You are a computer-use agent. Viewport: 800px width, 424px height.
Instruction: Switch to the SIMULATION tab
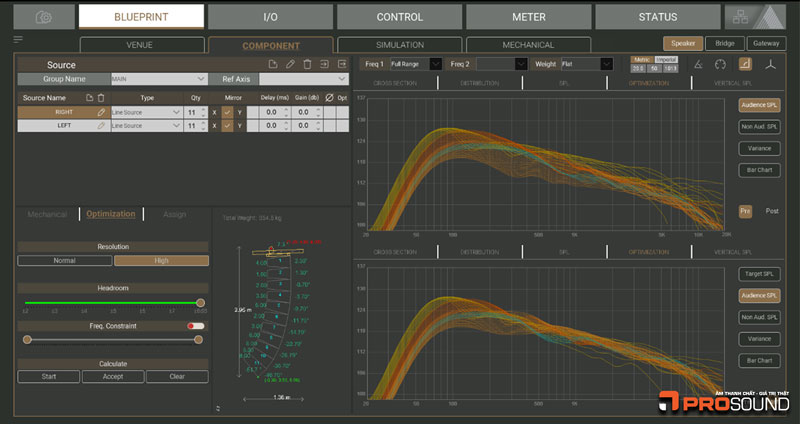[399, 45]
